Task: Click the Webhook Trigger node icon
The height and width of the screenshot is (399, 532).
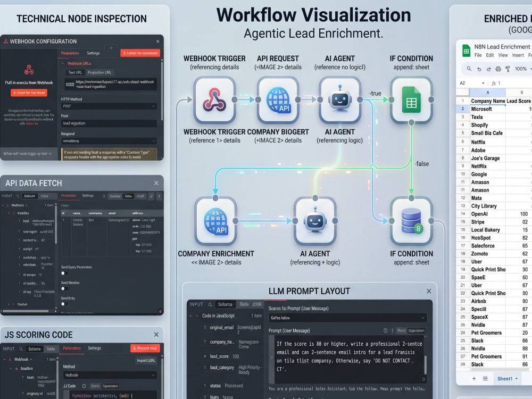Action: (x=214, y=100)
